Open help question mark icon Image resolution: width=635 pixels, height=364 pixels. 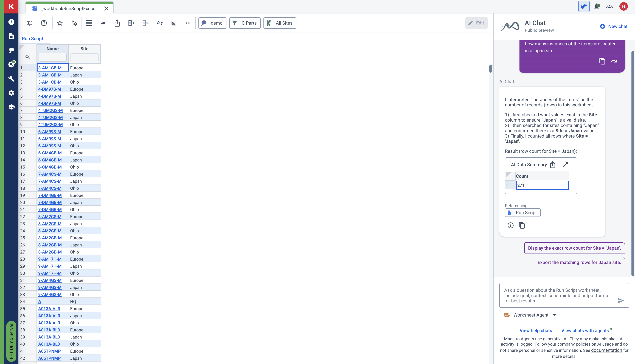[x=44, y=23]
